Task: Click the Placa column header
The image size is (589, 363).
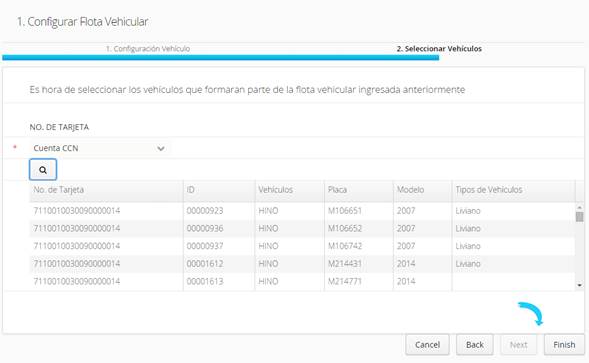Action: coord(359,190)
